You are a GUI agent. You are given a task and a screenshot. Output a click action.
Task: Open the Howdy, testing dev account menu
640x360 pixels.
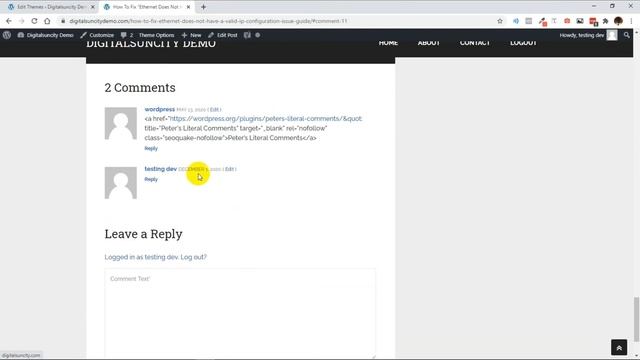pos(588,35)
